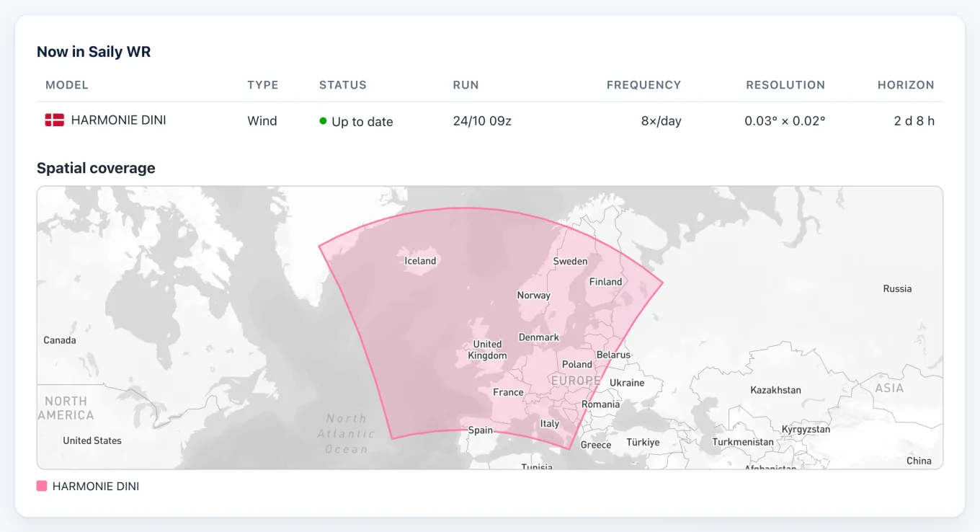Click the Now in Saily WR heading

(94, 52)
